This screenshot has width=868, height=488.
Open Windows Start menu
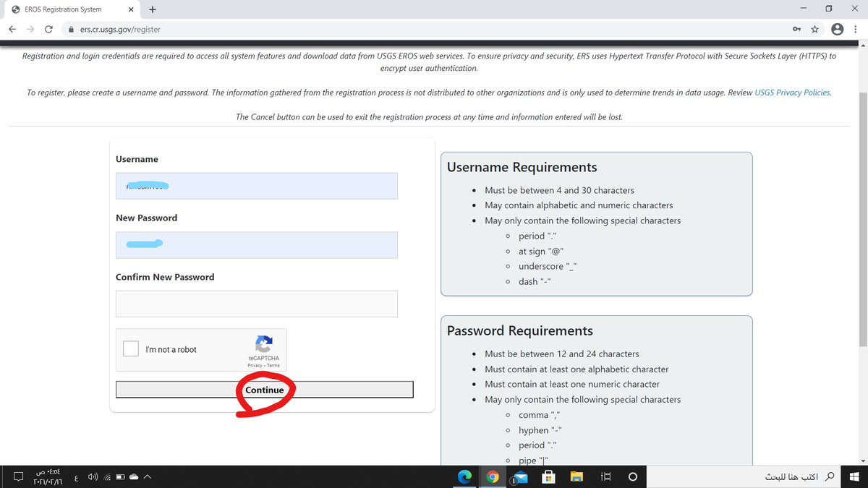pyautogui.click(x=854, y=477)
